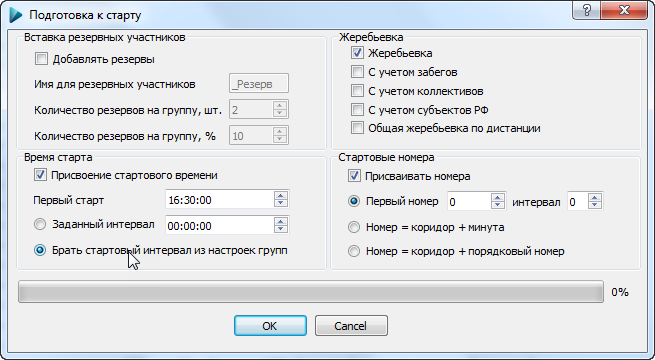This screenshot has width=655, height=360.
Task: Decrease the Заданный интервал value
Action: pos(281,230)
